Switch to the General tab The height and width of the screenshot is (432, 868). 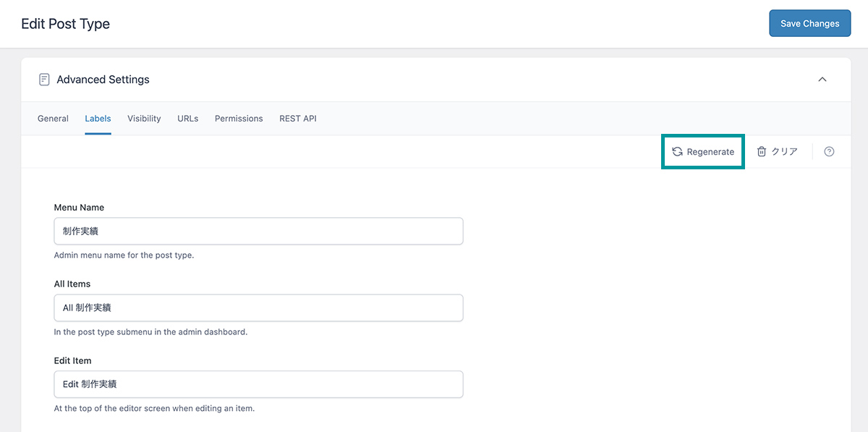pos(53,119)
